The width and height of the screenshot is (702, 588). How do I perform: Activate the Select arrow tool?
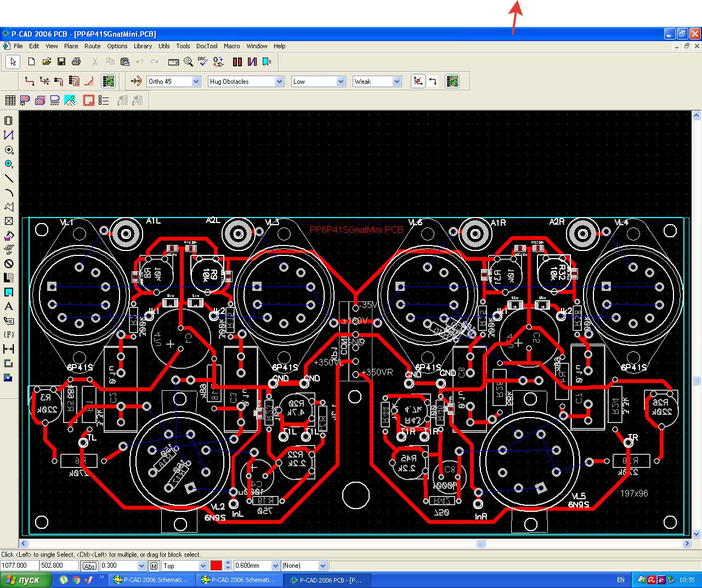pos(13,62)
